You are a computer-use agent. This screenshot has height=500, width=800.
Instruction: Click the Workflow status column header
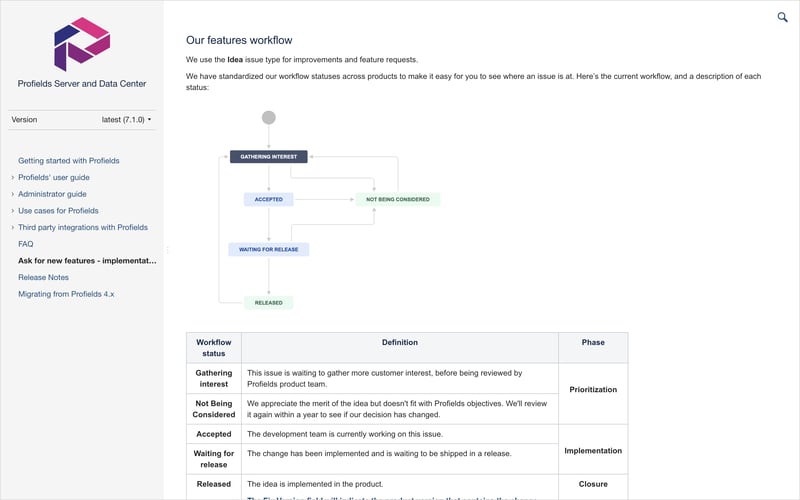point(214,348)
